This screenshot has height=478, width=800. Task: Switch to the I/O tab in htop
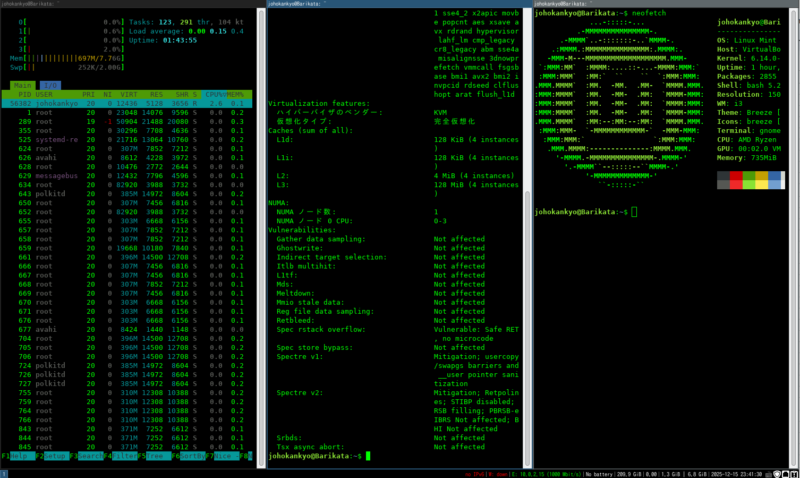pos(48,87)
